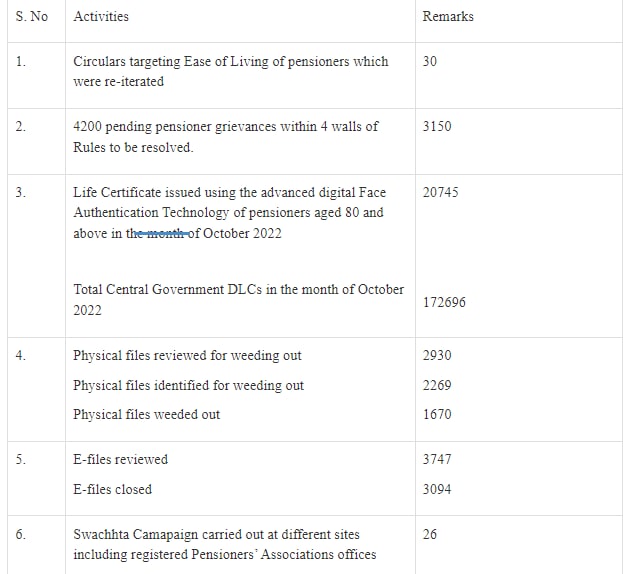The image size is (627, 574).
Task: Click the "Physical files weeded out" line
Action: pos(147,415)
